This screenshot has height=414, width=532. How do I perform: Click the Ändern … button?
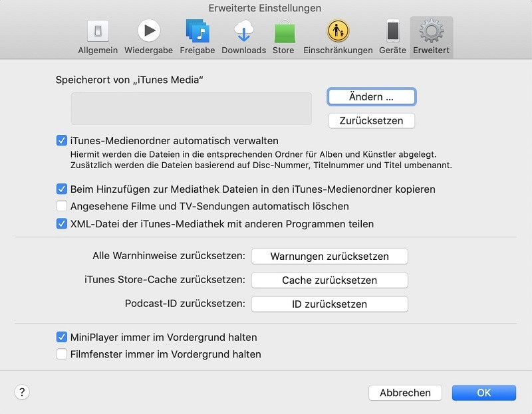[372, 96]
